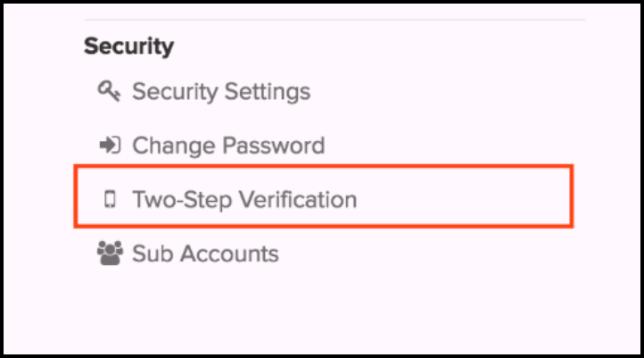Click the key icon beside Security Settings
Viewport: 644px width, 358px height.
[109, 91]
